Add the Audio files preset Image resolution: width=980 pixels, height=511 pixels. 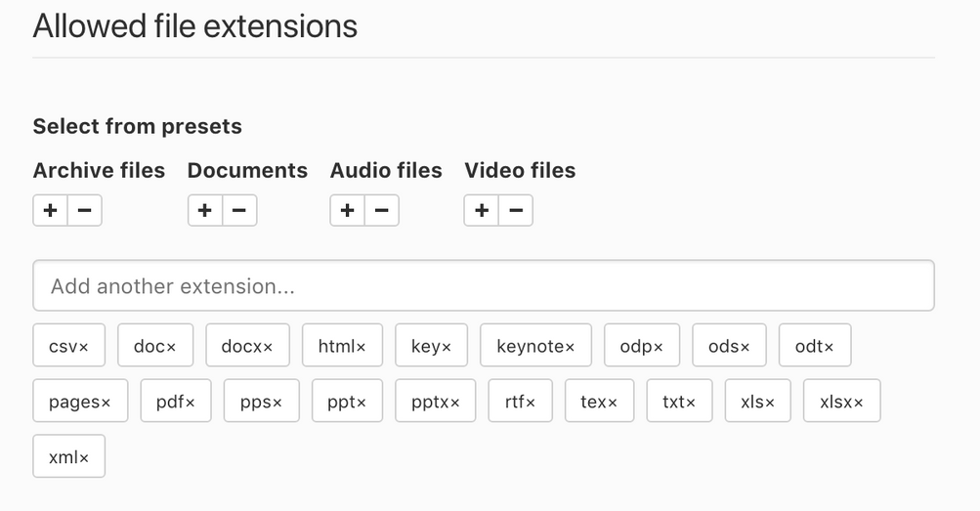[x=348, y=210]
